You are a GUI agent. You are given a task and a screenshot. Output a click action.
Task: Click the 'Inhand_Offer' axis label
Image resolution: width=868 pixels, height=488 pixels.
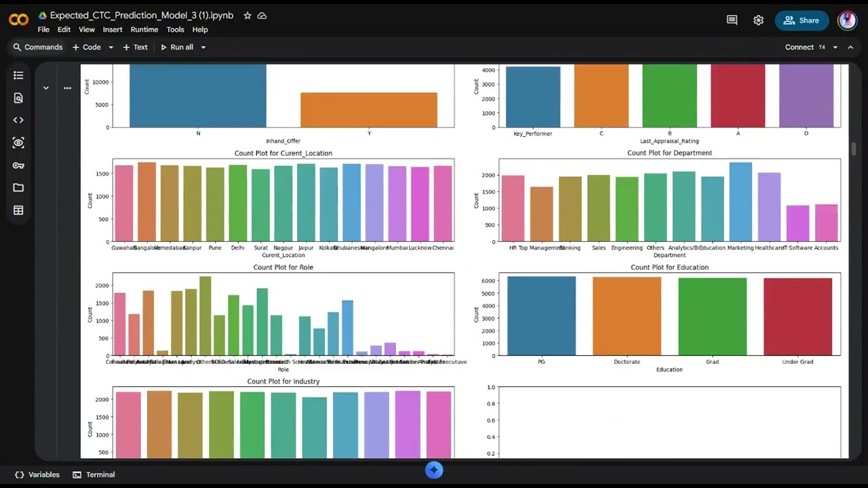283,141
